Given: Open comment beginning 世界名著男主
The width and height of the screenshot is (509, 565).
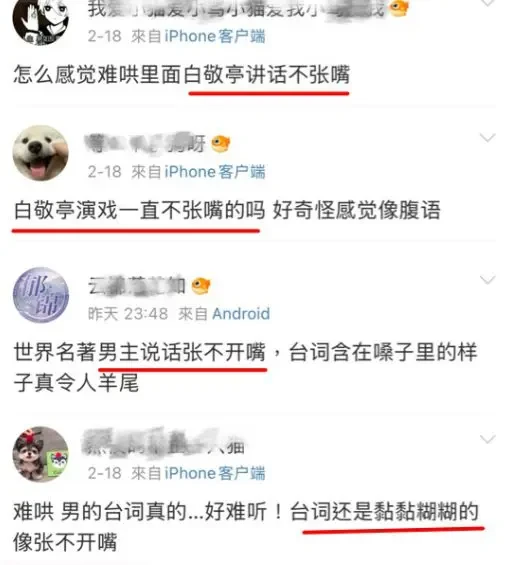Looking at the screenshot, I should coord(246,367).
